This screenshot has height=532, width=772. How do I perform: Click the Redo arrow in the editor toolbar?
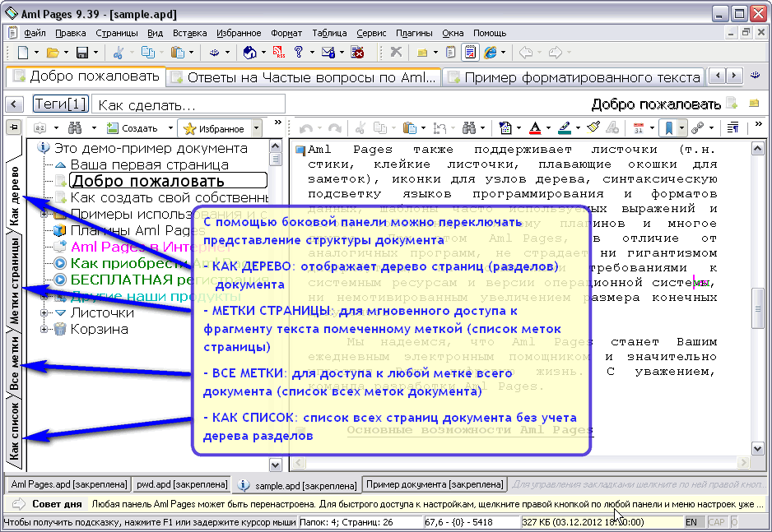(335, 128)
